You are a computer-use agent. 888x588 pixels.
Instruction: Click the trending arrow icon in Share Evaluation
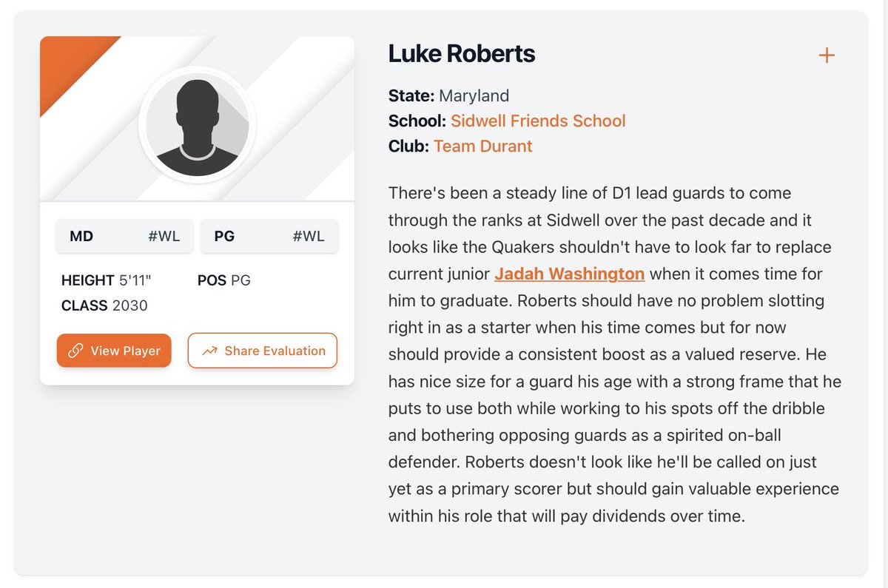pos(209,351)
